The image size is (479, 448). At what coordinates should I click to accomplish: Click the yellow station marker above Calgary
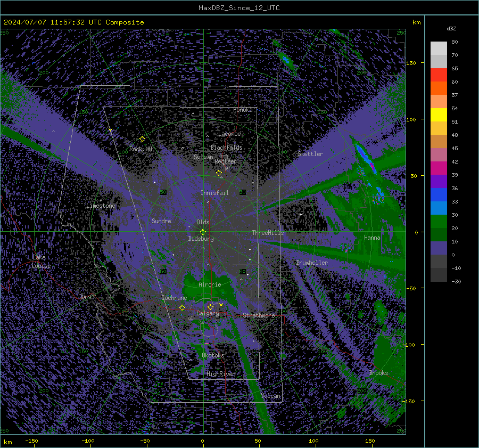(x=210, y=307)
